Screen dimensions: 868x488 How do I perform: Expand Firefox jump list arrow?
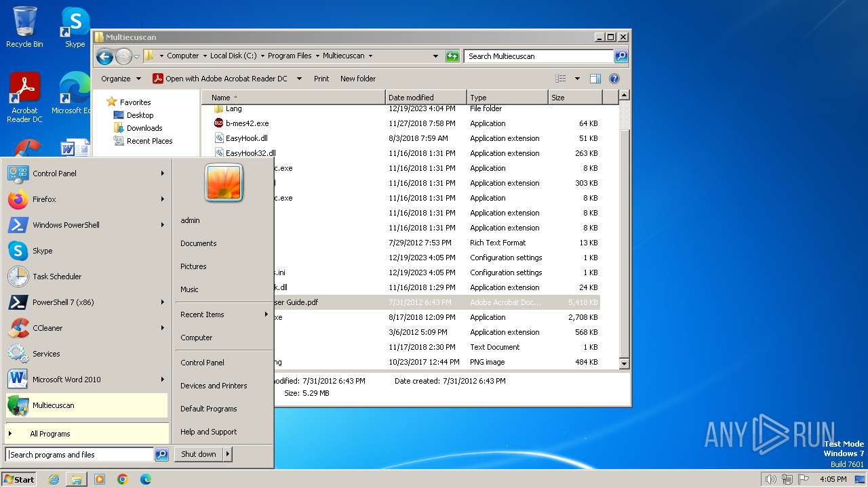point(163,199)
